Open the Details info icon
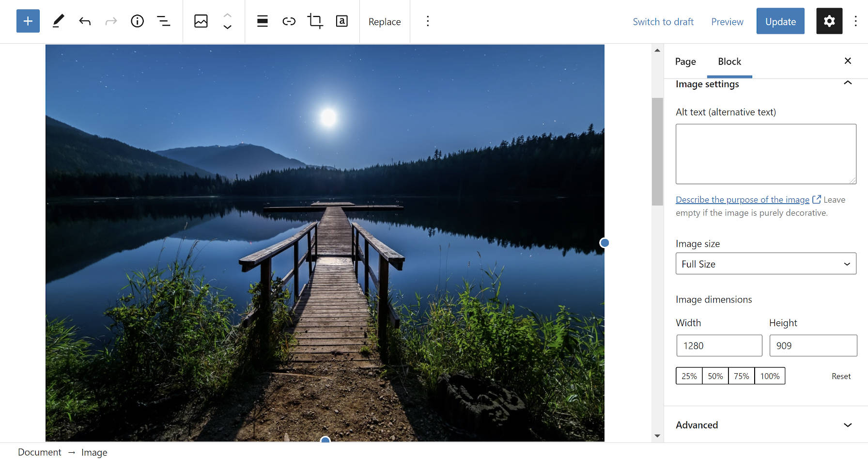 click(137, 21)
